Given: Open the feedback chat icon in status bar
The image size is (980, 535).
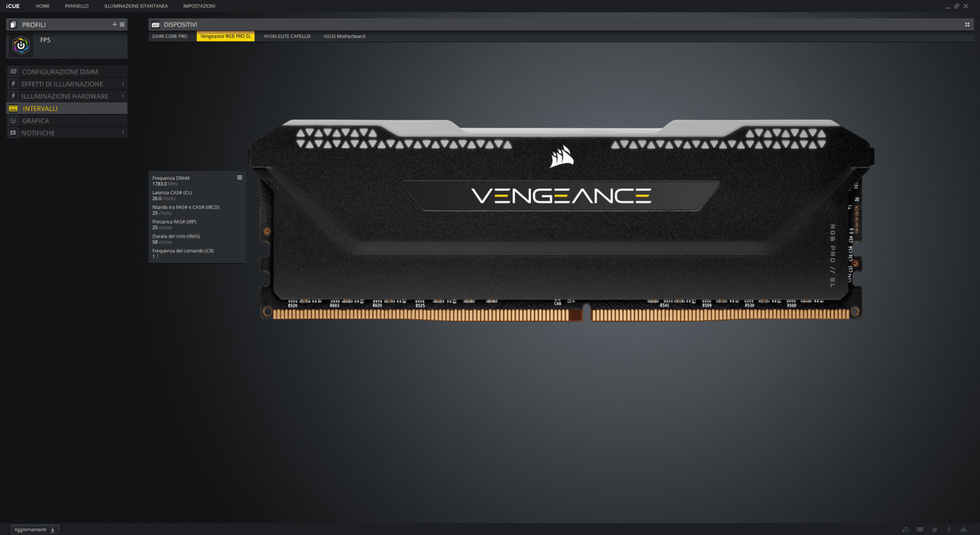Looking at the screenshot, I should click(x=920, y=529).
